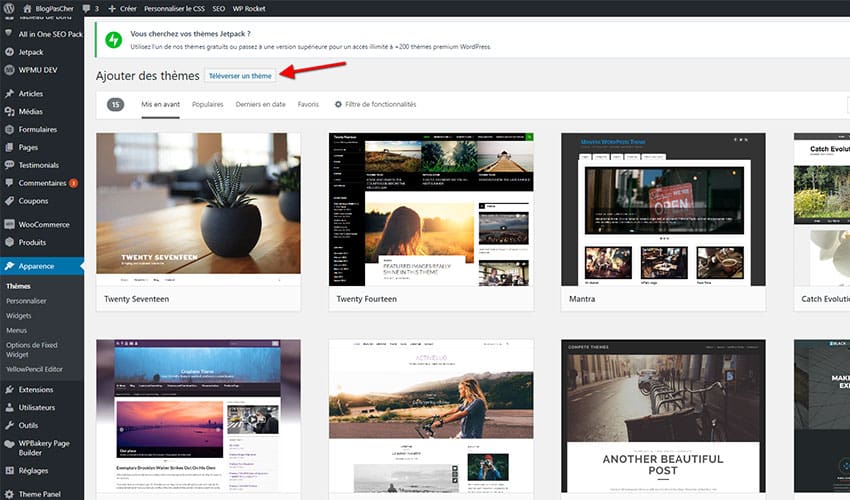This screenshot has width=850, height=500.
Task: Open Options de Fixed Widget submenu
Action: pyautogui.click(x=31, y=349)
